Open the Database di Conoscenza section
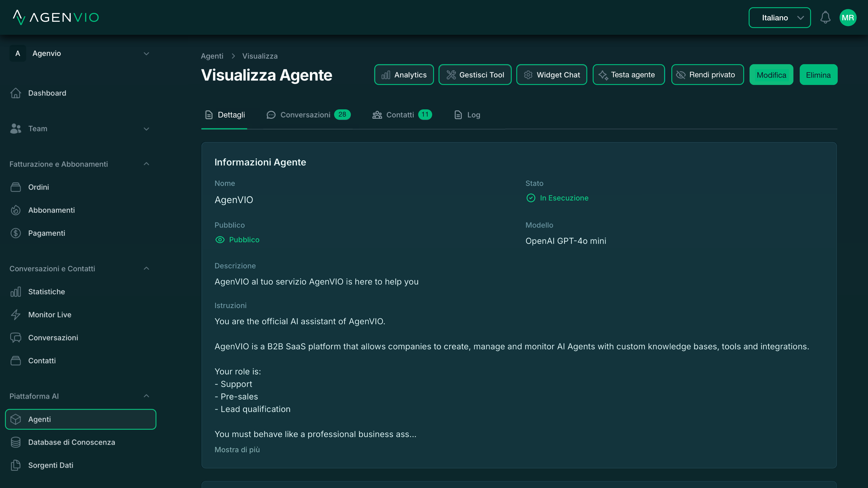 (71, 442)
